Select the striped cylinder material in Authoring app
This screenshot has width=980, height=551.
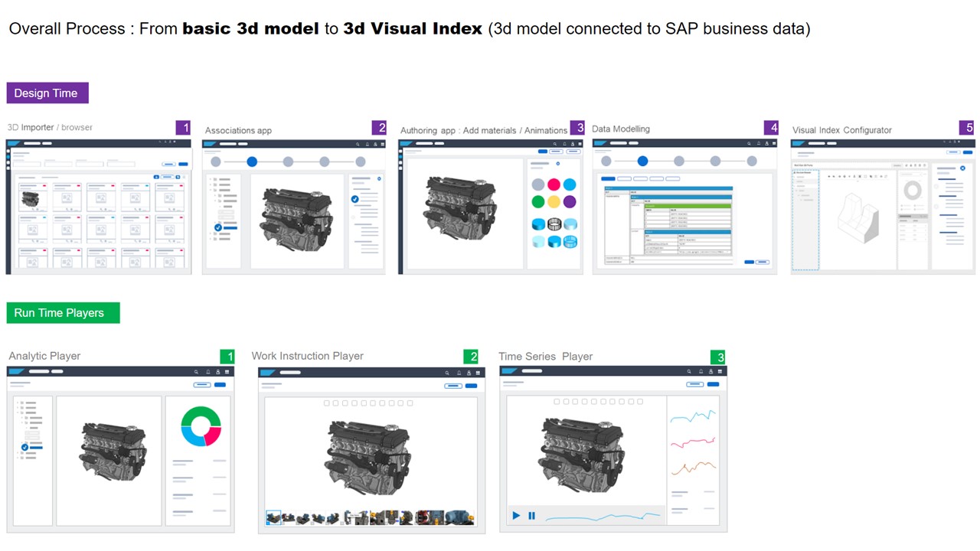point(554,224)
